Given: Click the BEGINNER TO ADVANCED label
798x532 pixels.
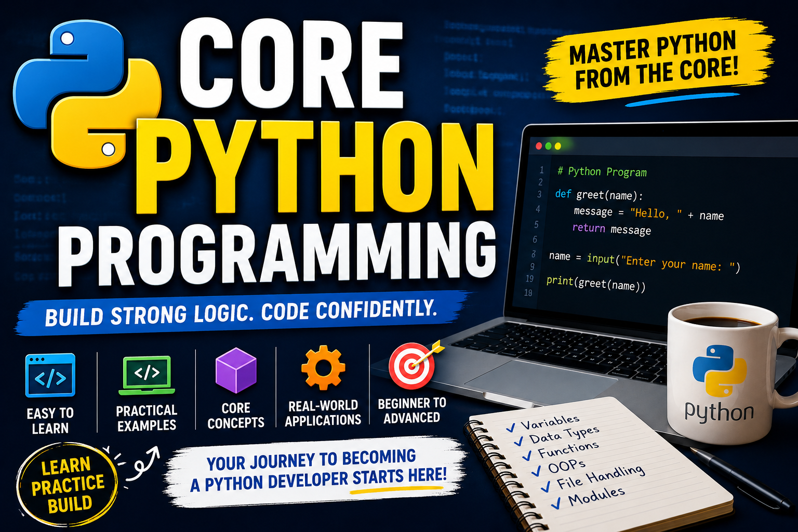Looking at the screenshot, I should [412, 410].
